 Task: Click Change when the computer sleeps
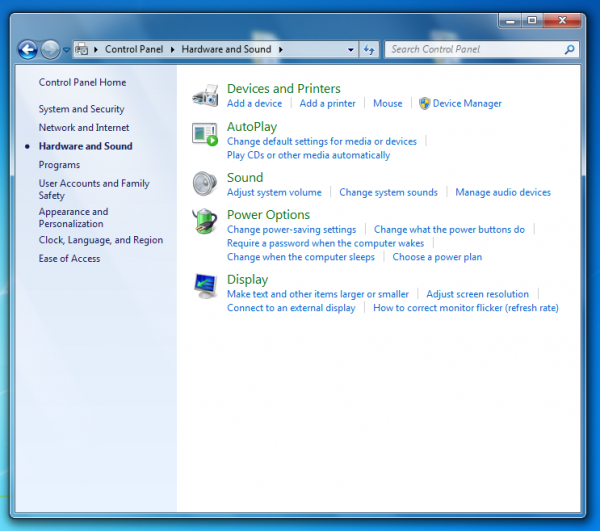pos(301,257)
